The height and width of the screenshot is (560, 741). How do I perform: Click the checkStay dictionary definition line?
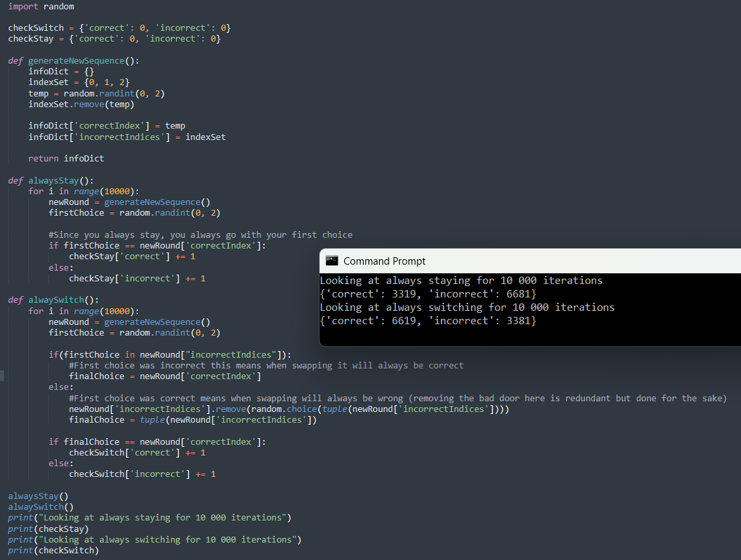coord(115,39)
